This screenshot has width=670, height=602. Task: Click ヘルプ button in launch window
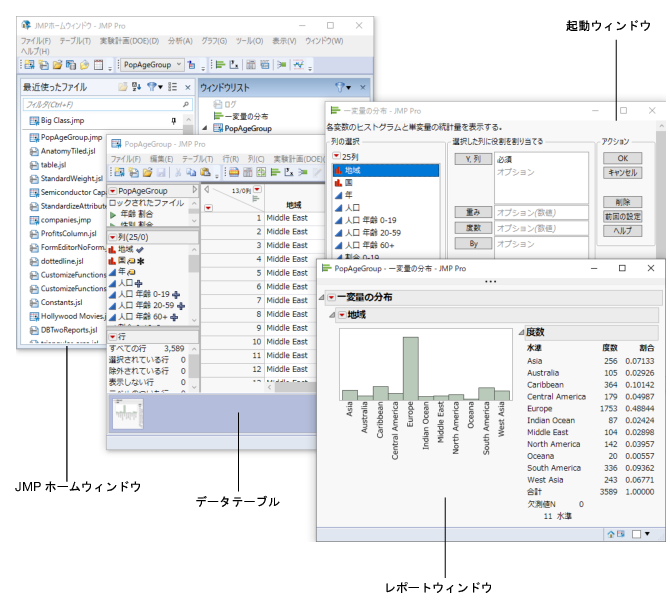[x=623, y=231]
